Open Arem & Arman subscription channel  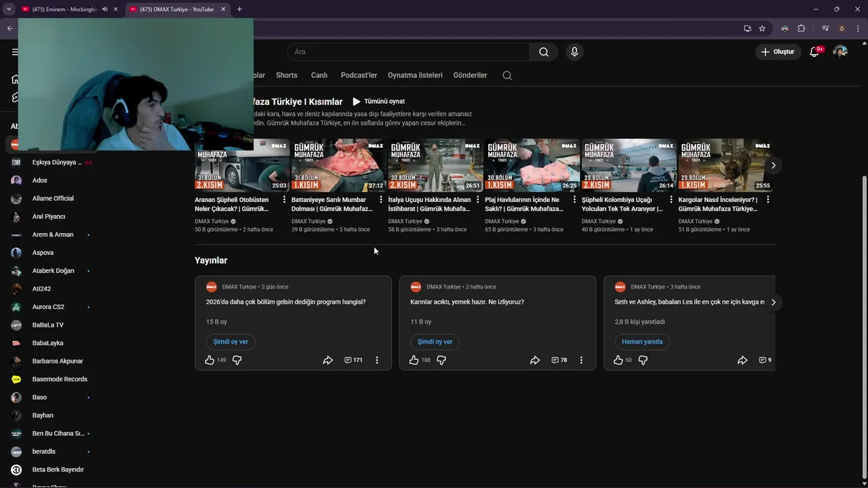pyautogui.click(x=51, y=235)
